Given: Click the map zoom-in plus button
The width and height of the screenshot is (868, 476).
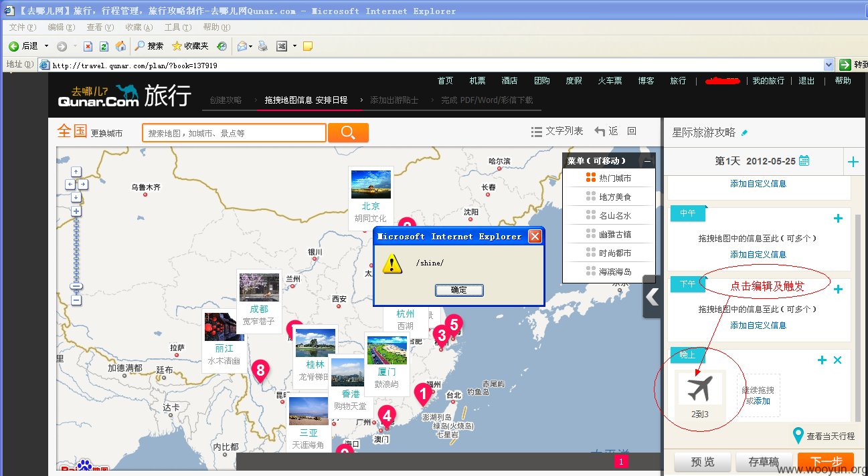Looking at the screenshot, I should click(76, 211).
